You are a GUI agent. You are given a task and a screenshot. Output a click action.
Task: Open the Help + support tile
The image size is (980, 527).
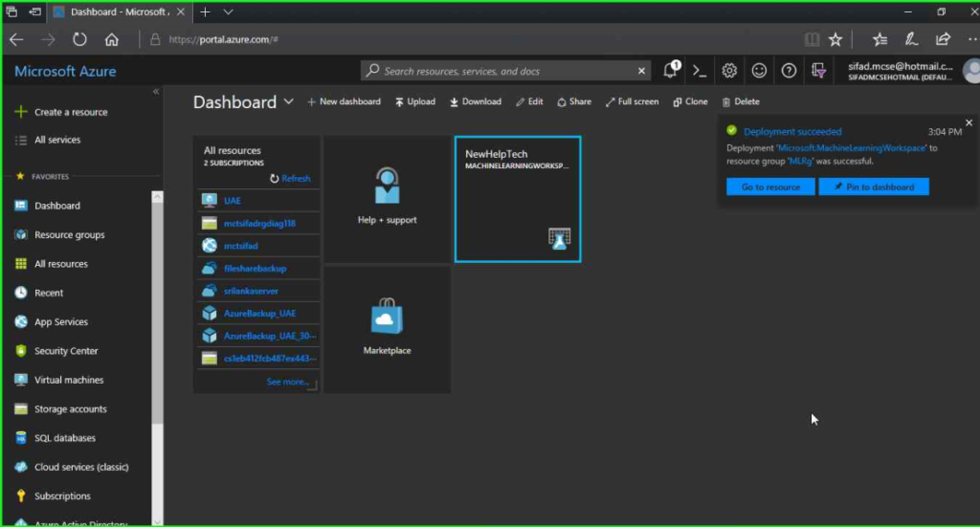coord(387,199)
